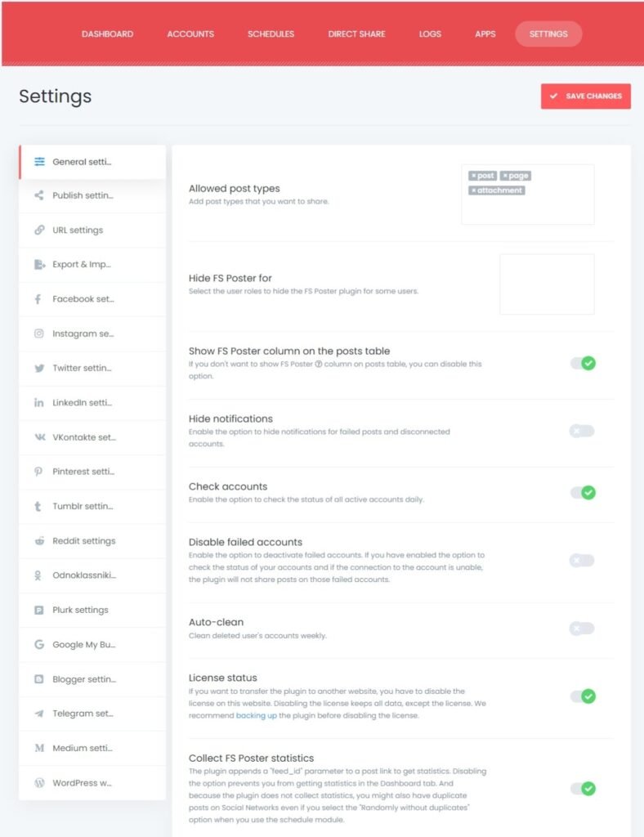Click the Twitter bird icon
This screenshot has width=644, height=837.
tap(39, 369)
